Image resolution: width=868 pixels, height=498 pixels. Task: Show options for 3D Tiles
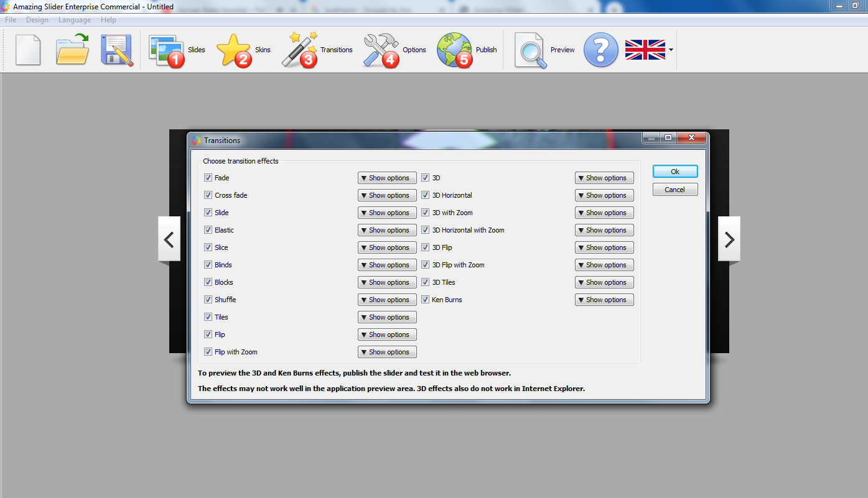coord(604,282)
